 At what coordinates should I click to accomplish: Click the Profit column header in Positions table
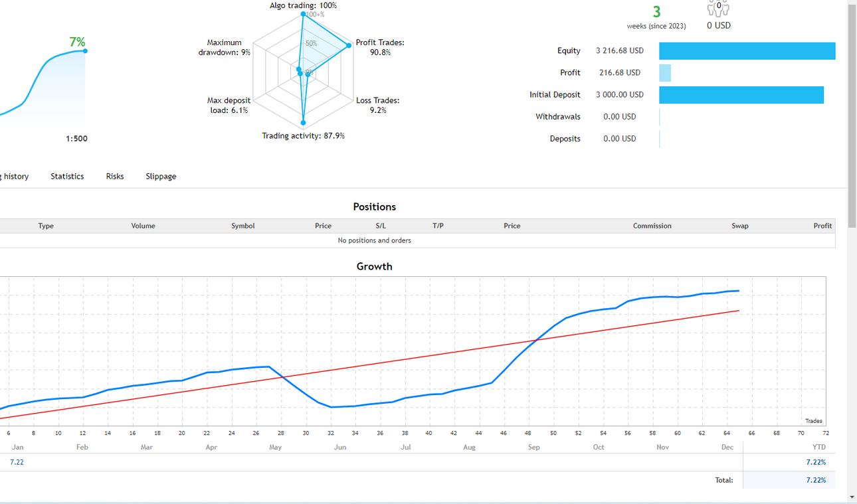point(822,226)
